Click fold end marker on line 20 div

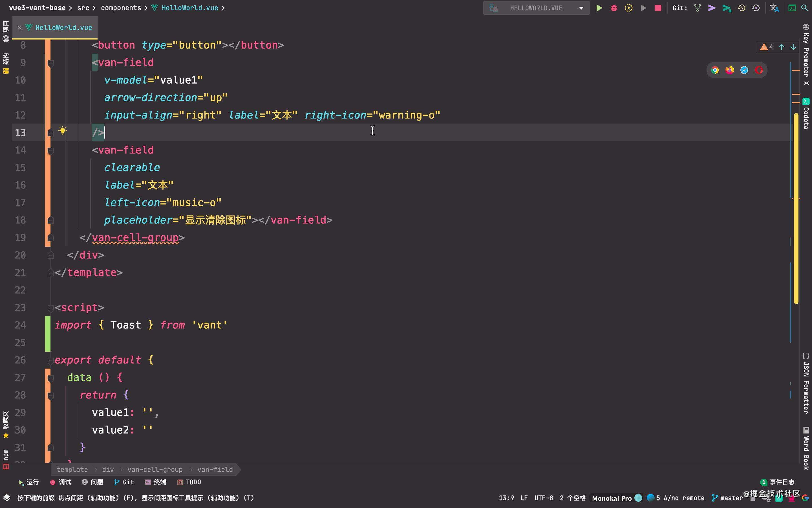pos(51,255)
